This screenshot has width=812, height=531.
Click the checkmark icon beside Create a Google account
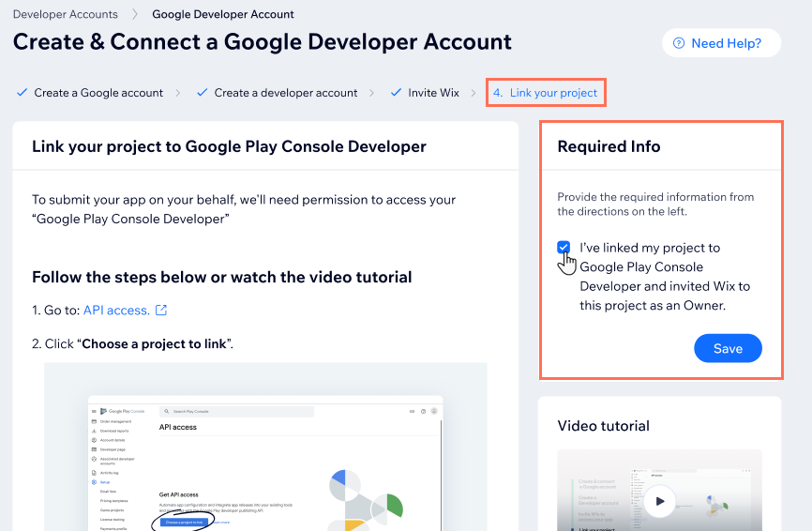click(x=22, y=93)
